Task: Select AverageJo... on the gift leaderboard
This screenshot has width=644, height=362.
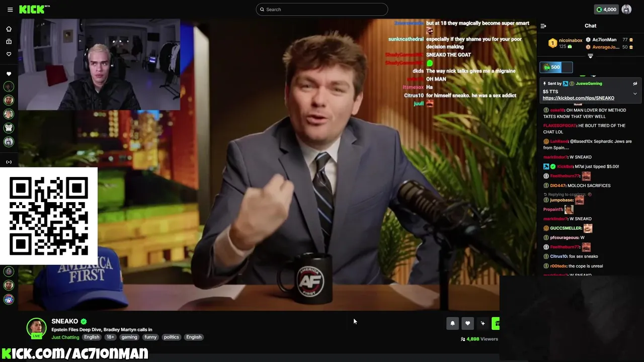Action: [606, 47]
